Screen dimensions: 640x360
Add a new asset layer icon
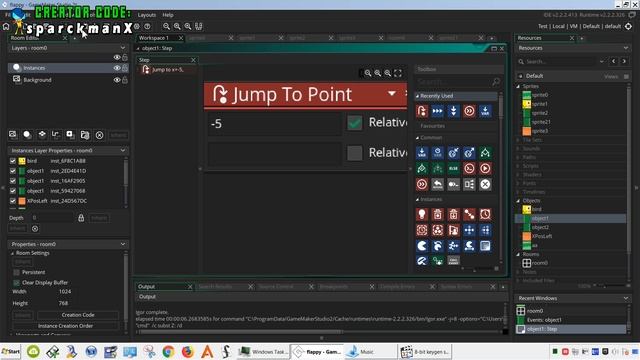tap(70, 135)
